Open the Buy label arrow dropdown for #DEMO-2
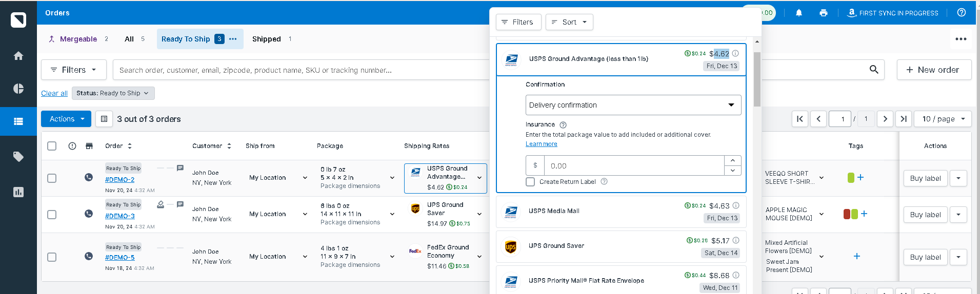 click(958, 178)
